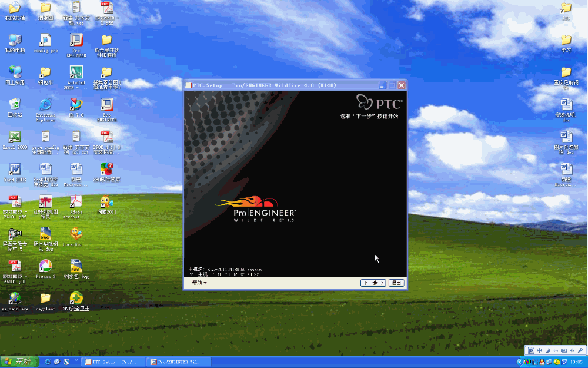Image resolution: width=588 pixels, height=368 pixels.
Task: Select the proe_config 全部配置 text file
Action: coord(45,142)
